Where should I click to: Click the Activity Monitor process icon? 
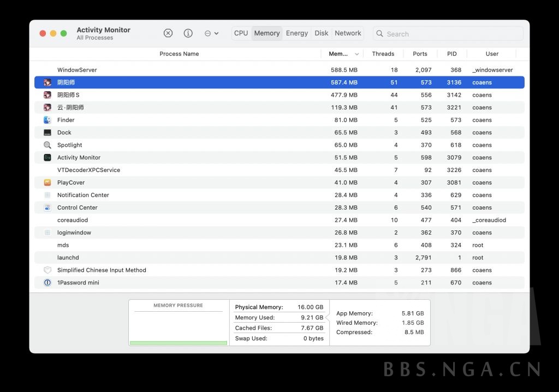point(47,158)
